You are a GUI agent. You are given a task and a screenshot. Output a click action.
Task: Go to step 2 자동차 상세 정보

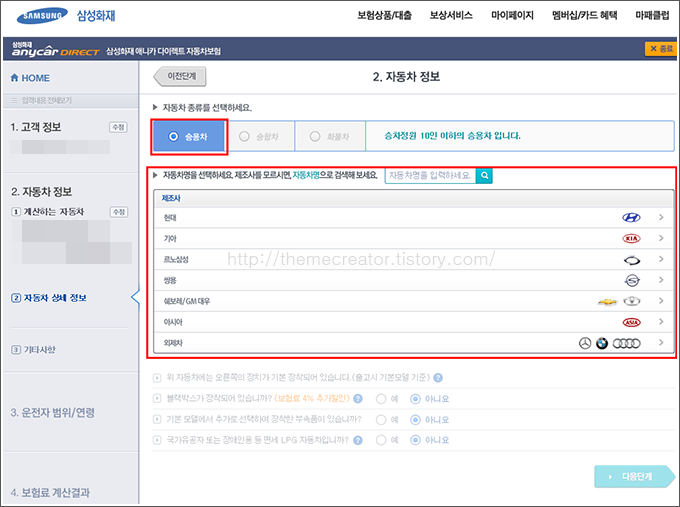pos(49,298)
